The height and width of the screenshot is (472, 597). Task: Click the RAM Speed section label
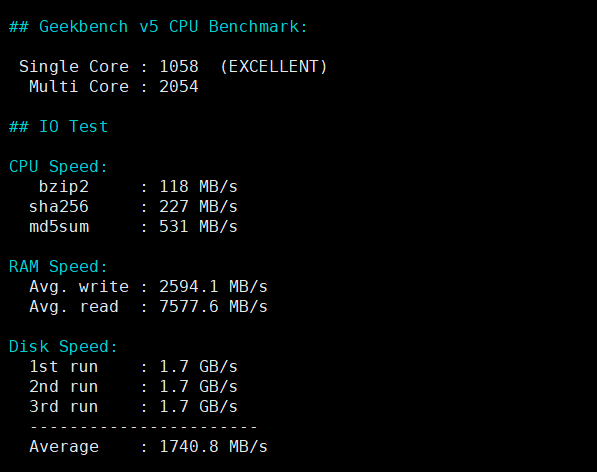[x=58, y=267]
